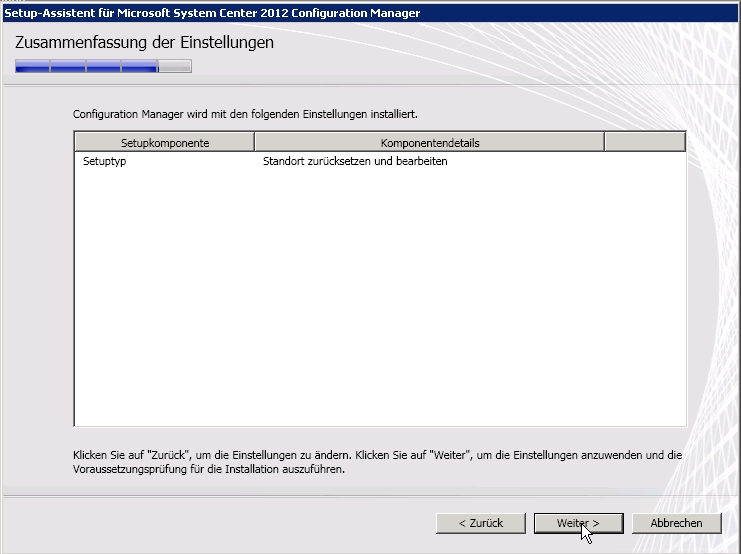The image size is (741, 554).
Task: Click the second progress bar segment
Action: [68, 67]
